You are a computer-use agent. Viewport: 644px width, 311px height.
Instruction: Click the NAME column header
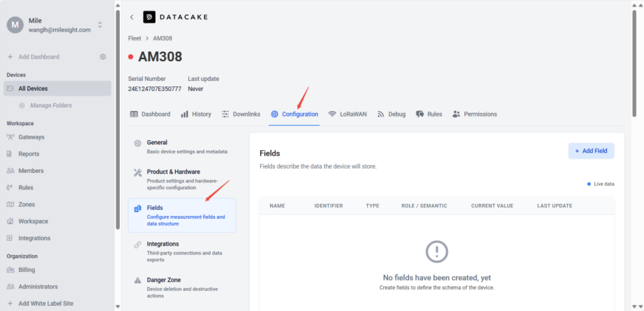[277, 206]
